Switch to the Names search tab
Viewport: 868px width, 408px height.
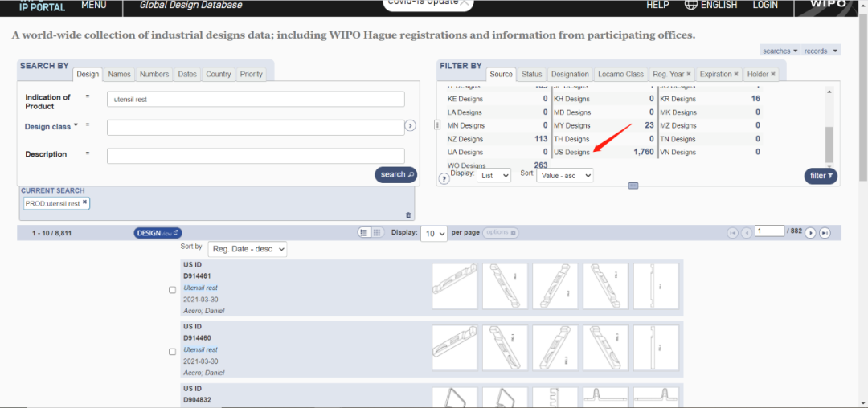[x=120, y=74]
